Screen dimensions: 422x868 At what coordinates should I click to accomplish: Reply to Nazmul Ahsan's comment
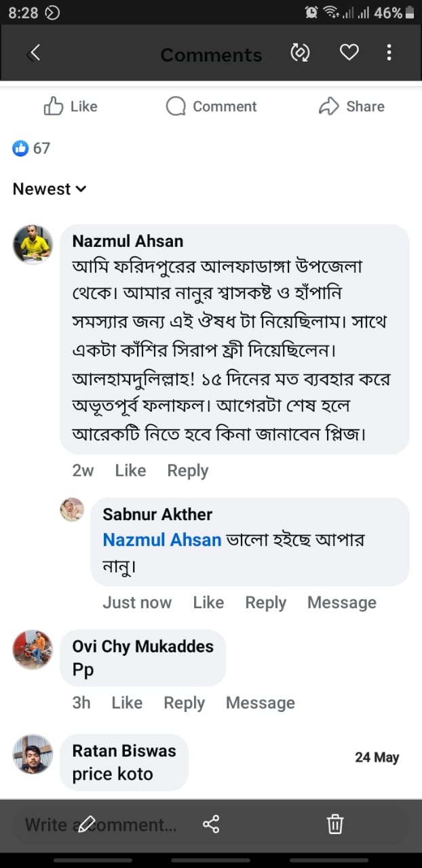(187, 471)
